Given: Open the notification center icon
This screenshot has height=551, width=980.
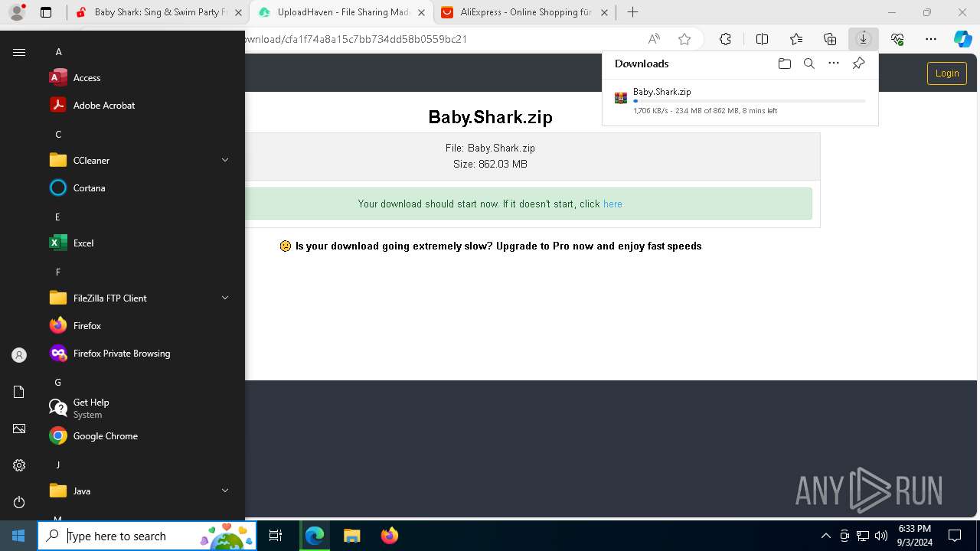Looking at the screenshot, I should point(955,536).
